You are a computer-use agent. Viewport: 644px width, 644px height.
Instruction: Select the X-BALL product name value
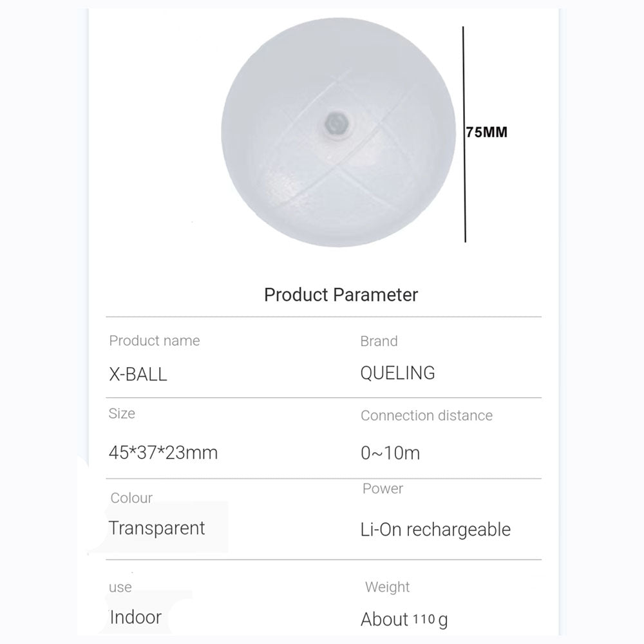click(x=138, y=375)
